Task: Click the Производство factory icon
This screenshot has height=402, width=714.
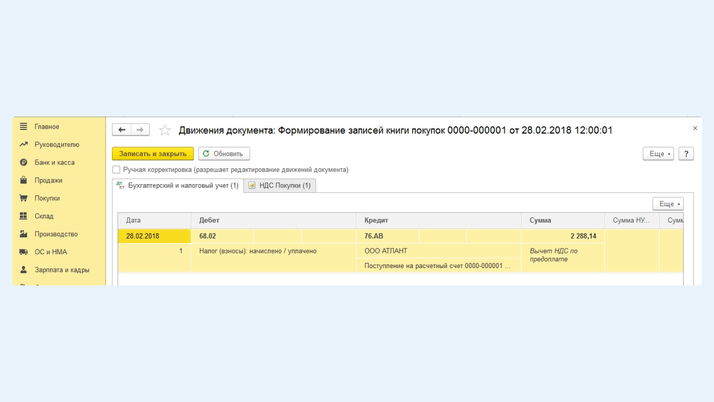Action: tap(23, 234)
